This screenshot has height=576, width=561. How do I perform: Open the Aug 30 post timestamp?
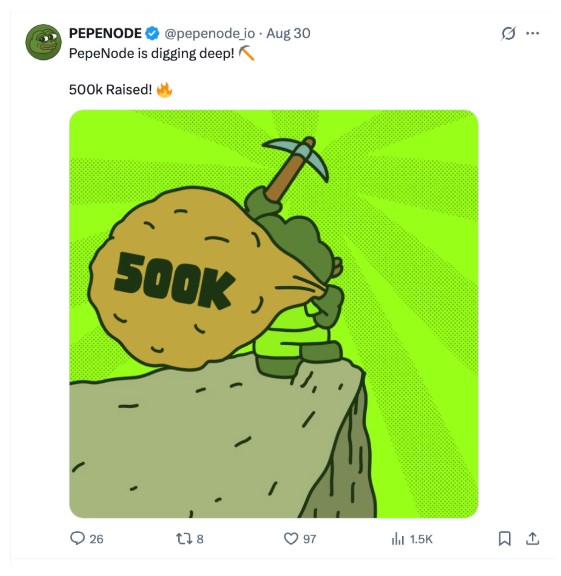click(288, 33)
